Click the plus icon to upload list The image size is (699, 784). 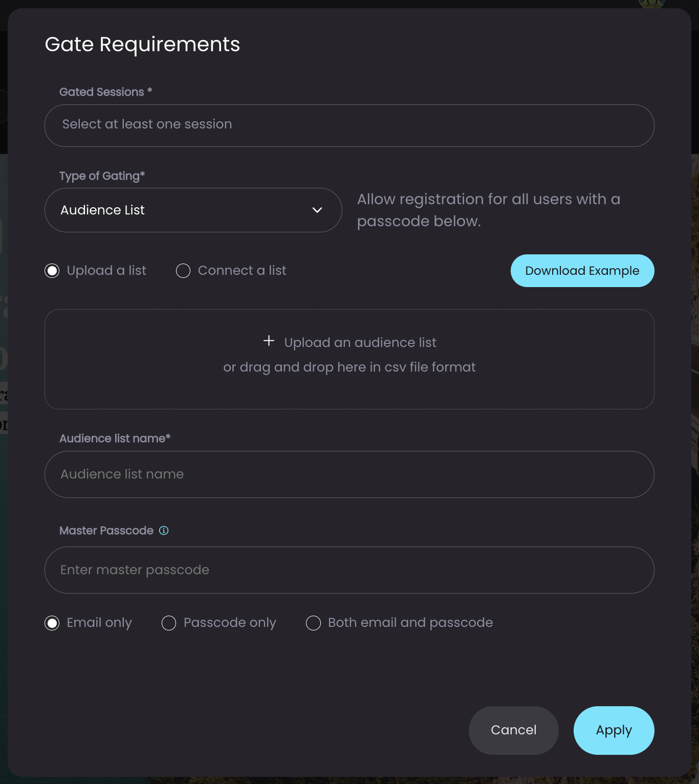(x=269, y=341)
